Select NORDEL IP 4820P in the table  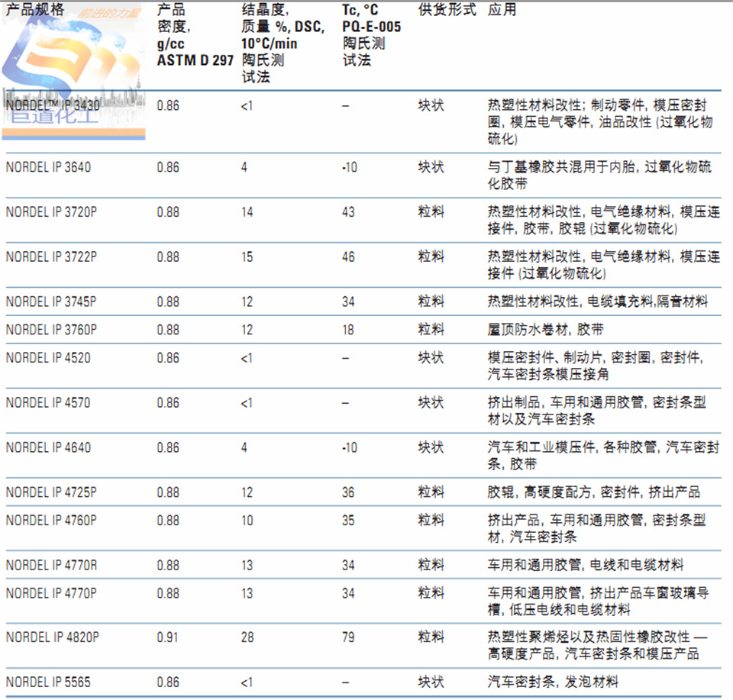point(53,637)
